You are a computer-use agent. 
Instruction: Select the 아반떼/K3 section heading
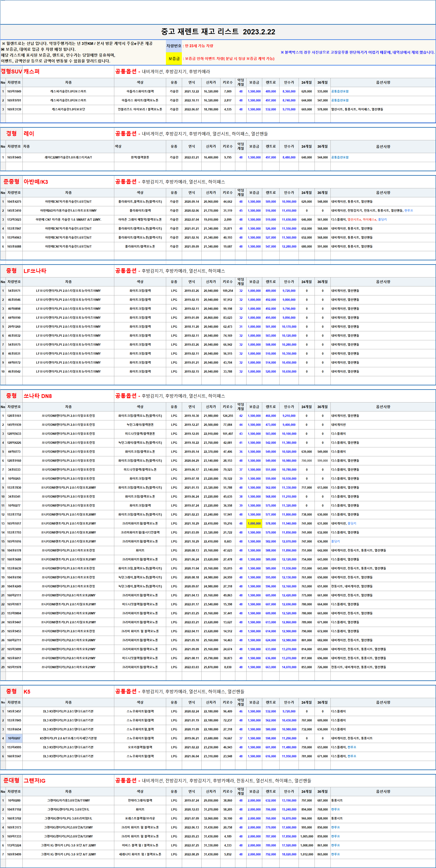click(x=36, y=182)
